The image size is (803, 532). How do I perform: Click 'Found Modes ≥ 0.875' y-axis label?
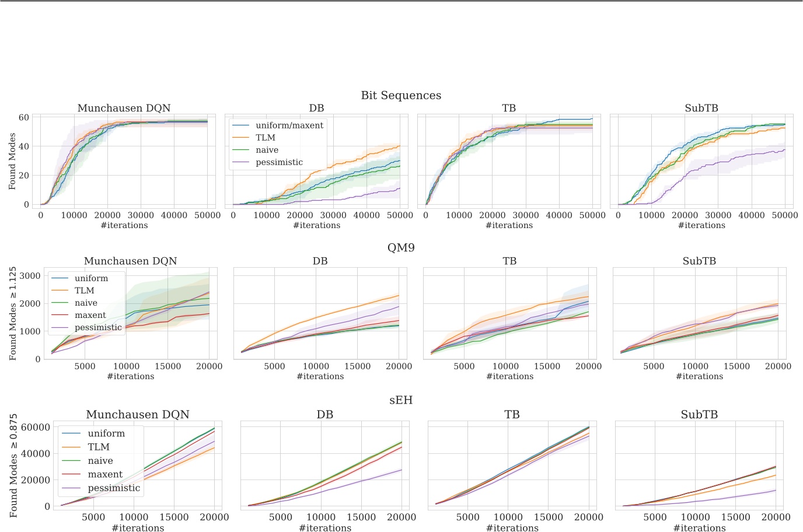[13, 466]
